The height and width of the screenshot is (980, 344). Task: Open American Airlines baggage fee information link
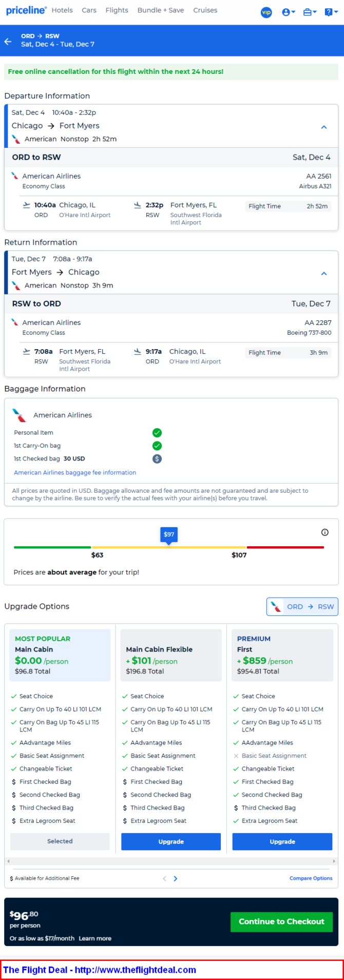[75, 472]
